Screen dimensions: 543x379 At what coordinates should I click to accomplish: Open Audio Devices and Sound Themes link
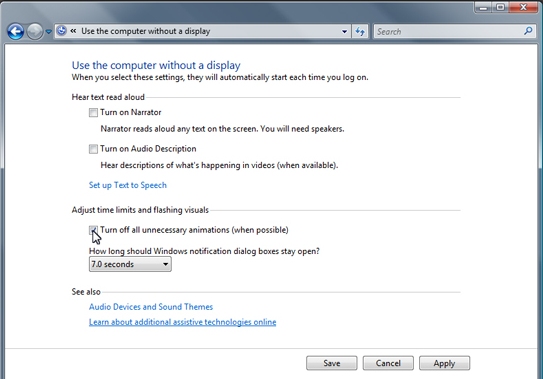(x=151, y=307)
